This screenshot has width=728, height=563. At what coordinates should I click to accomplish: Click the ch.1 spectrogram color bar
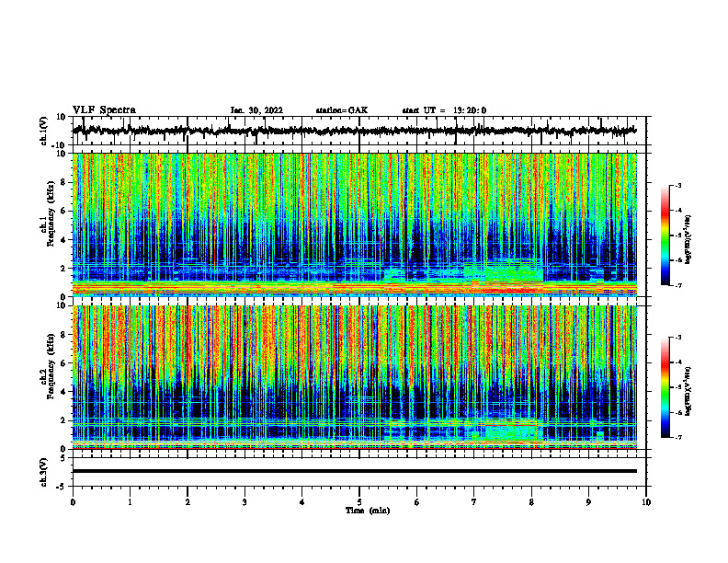point(665,236)
